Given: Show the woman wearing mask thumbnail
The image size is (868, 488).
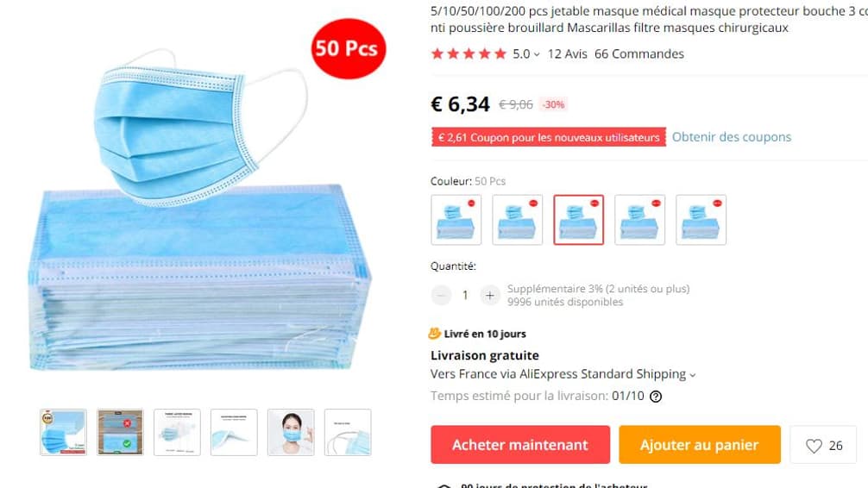Looking at the screenshot, I should point(291,432).
